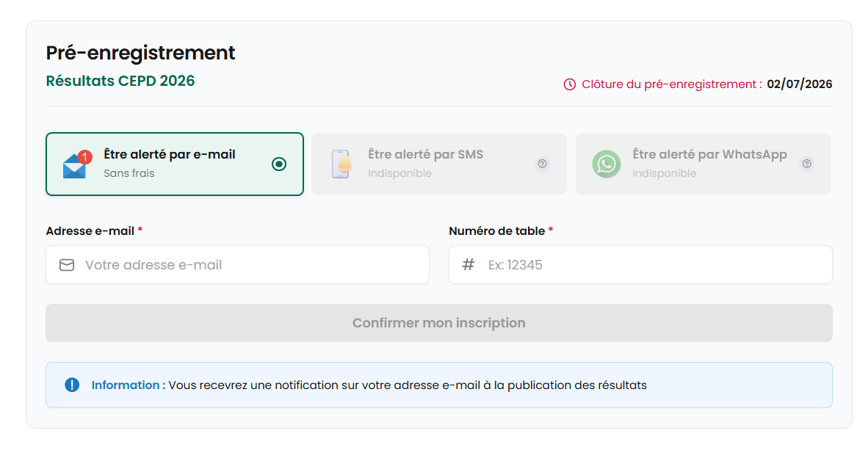
Task: Click 'Confirmer mon inscription' button
Action: [x=439, y=323]
